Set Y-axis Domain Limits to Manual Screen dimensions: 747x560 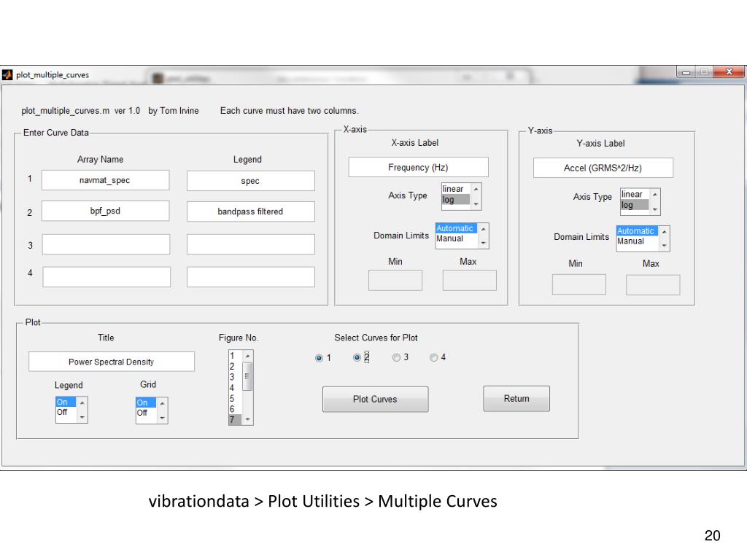click(637, 241)
